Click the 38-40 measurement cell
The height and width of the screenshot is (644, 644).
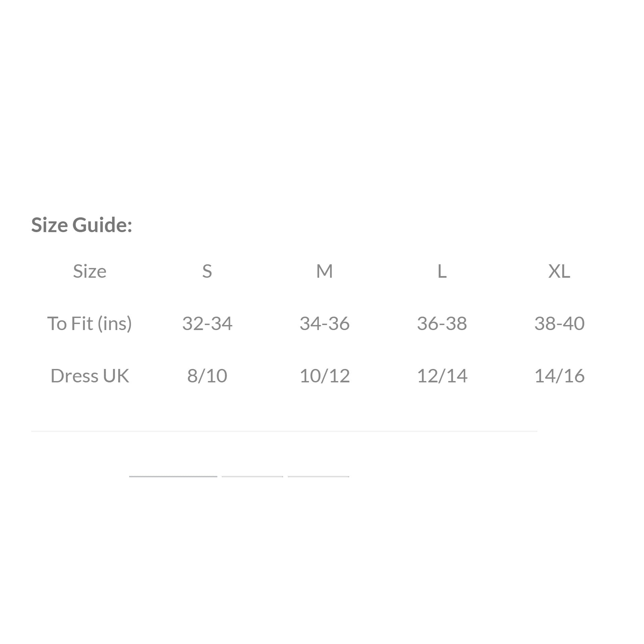559,323
